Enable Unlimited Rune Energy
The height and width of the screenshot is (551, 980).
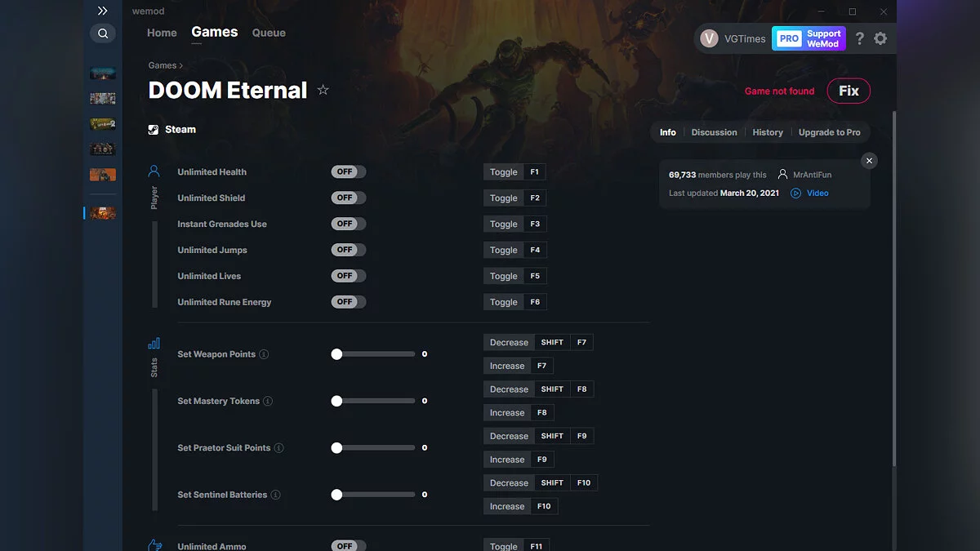tap(348, 301)
